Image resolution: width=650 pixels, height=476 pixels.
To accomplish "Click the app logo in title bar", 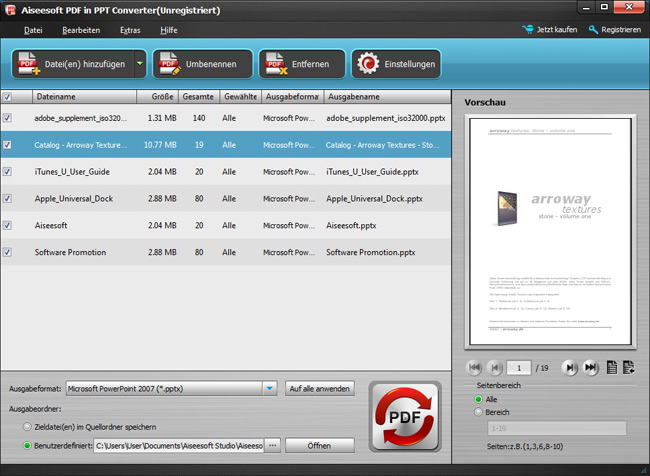I will (x=10, y=10).
